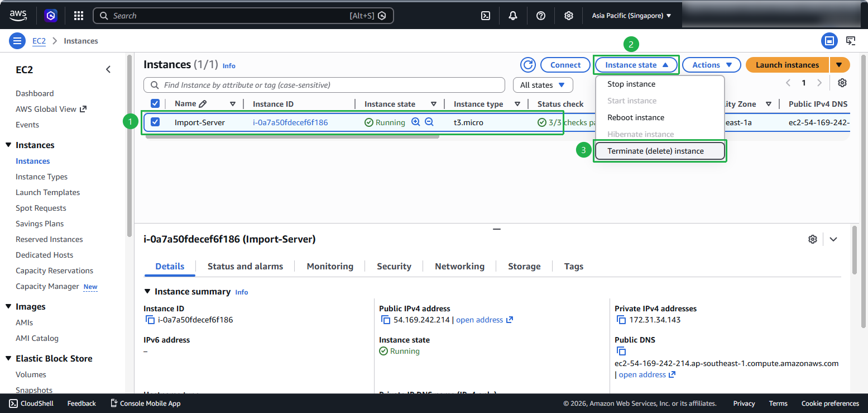Focus the top AWS Search box
The width and height of the screenshot is (868, 413).
tap(243, 16)
